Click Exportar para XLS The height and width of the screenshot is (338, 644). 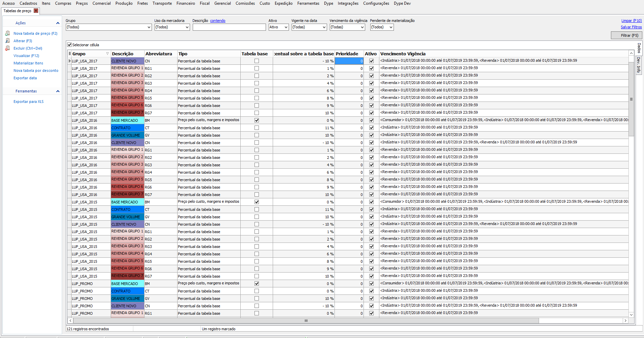(x=28, y=102)
